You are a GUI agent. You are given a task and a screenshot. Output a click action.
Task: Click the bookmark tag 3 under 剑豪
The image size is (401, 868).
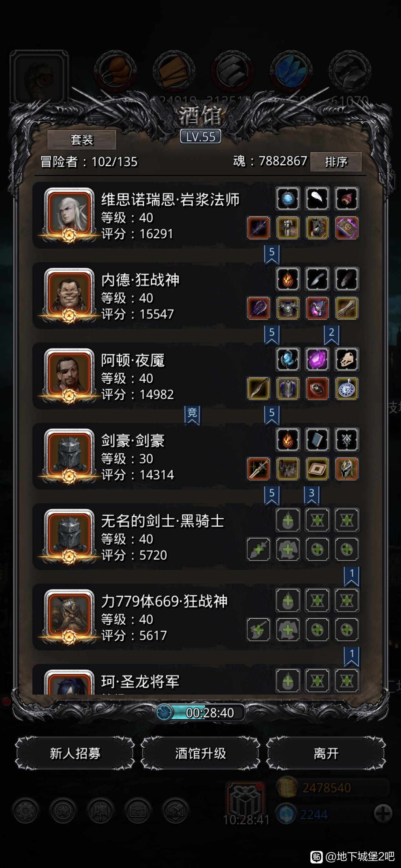coord(312,495)
